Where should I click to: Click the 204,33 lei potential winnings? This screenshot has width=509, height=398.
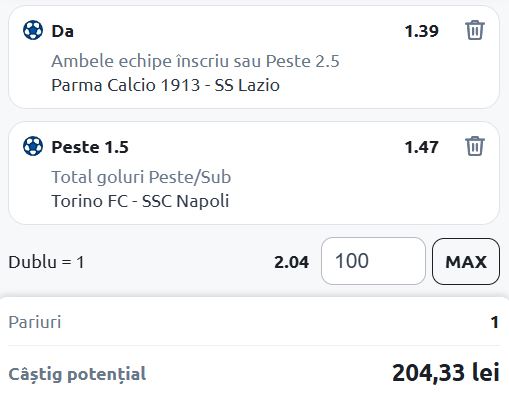[x=446, y=373]
